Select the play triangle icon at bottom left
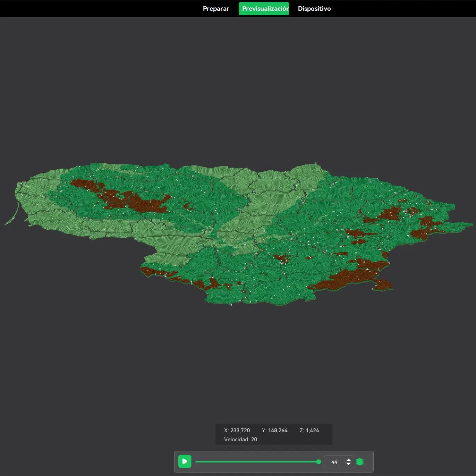The width and height of the screenshot is (476, 476). (185, 461)
